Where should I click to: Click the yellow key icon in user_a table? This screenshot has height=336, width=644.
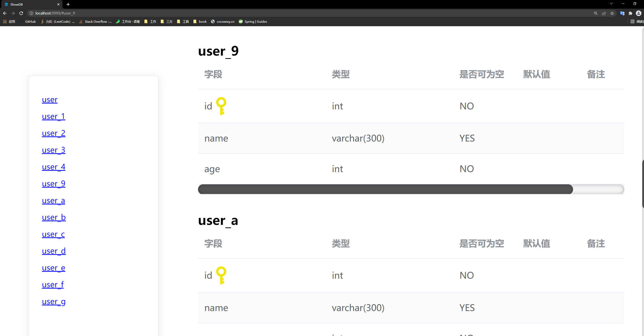click(x=221, y=275)
